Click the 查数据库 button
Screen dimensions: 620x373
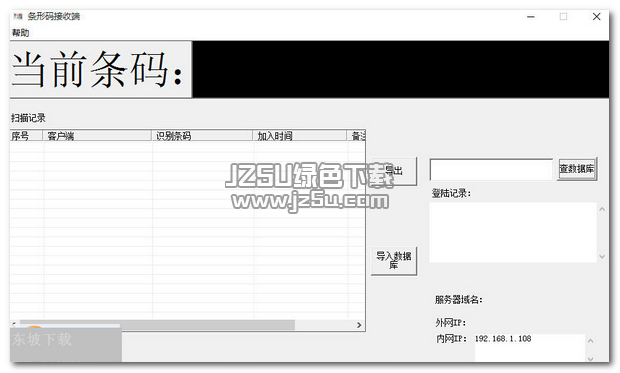[577, 169]
